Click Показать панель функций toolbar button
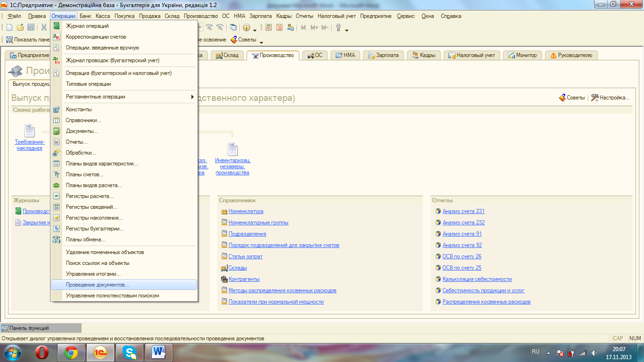 (x=28, y=40)
